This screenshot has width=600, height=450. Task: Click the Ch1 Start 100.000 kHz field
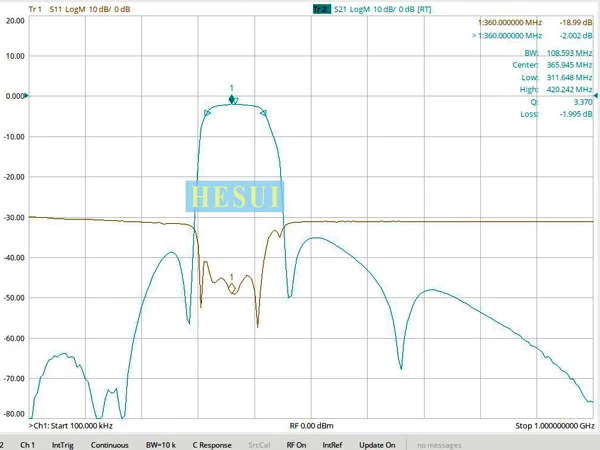click(71, 426)
